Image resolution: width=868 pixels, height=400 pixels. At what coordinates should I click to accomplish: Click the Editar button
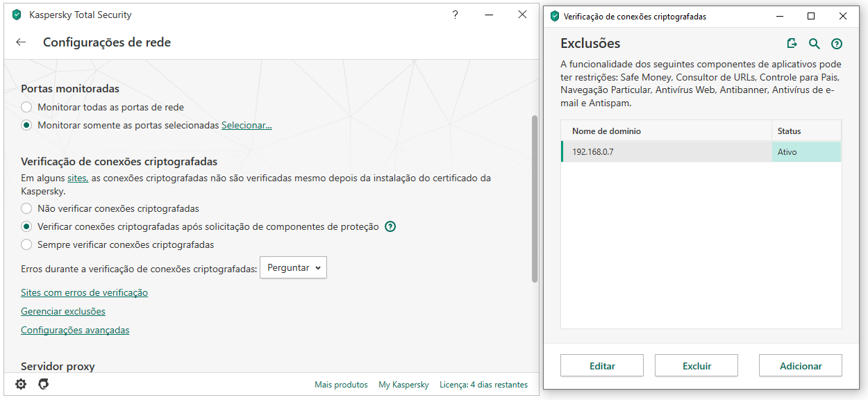[x=602, y=366]
